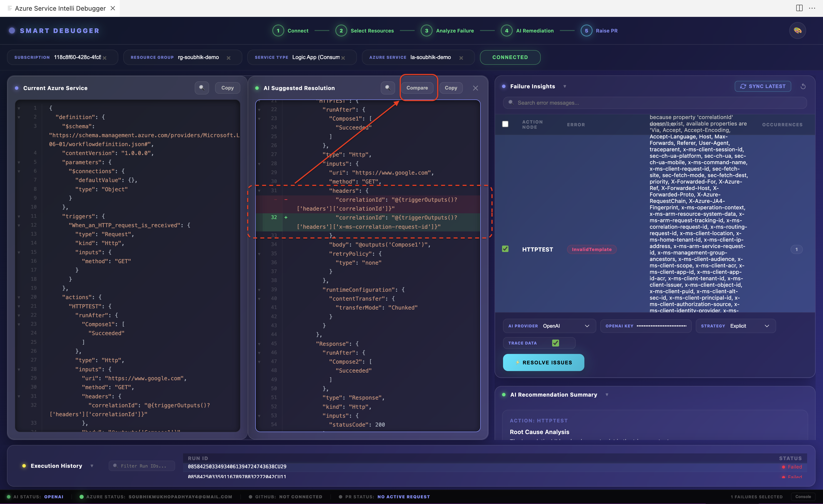Click the OCCURRENCES column header
The image size is (823, 504).
pyautogui.click(x=782, y=125)
